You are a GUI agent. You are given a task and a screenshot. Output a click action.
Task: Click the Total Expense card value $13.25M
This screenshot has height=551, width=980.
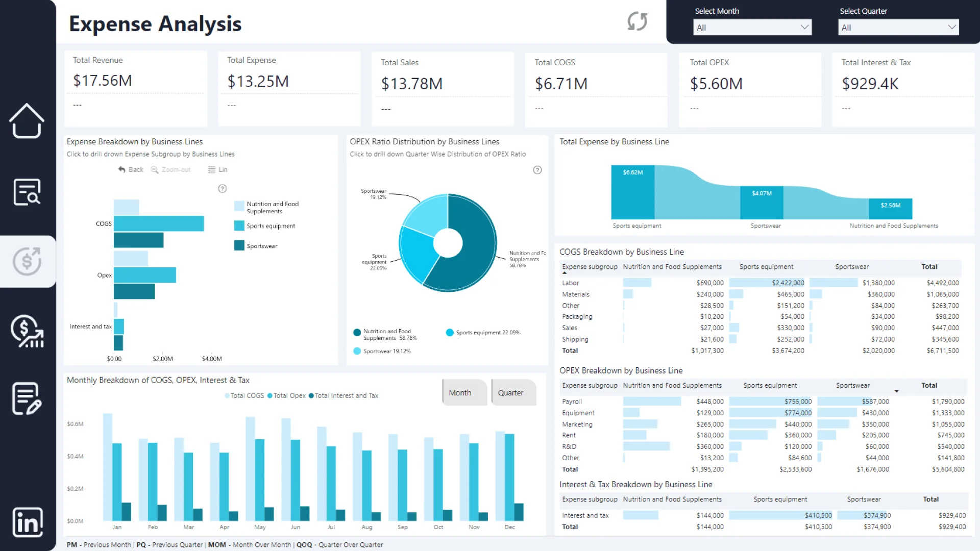[258, 82]
